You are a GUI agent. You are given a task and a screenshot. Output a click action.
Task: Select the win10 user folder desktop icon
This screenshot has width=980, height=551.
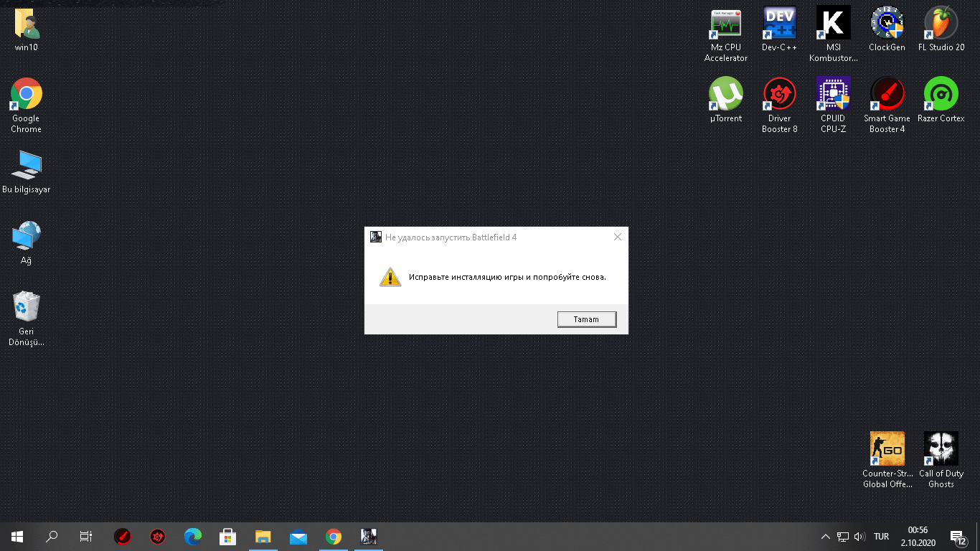(x=27, y=31)
